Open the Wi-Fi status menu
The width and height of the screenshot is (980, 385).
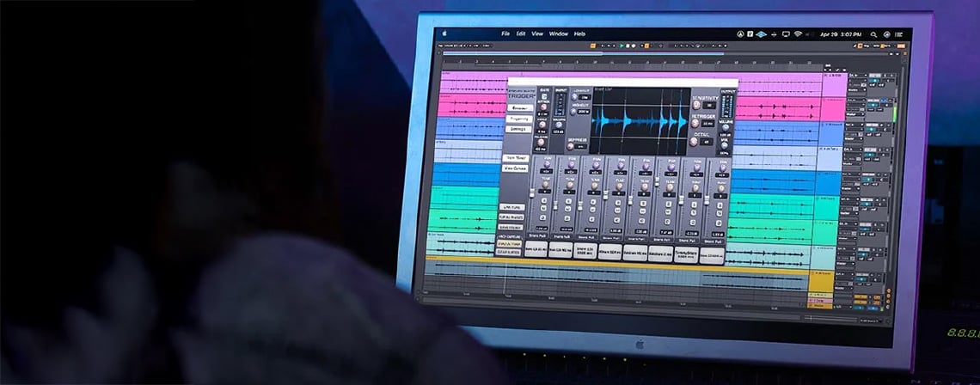[798, 34]
